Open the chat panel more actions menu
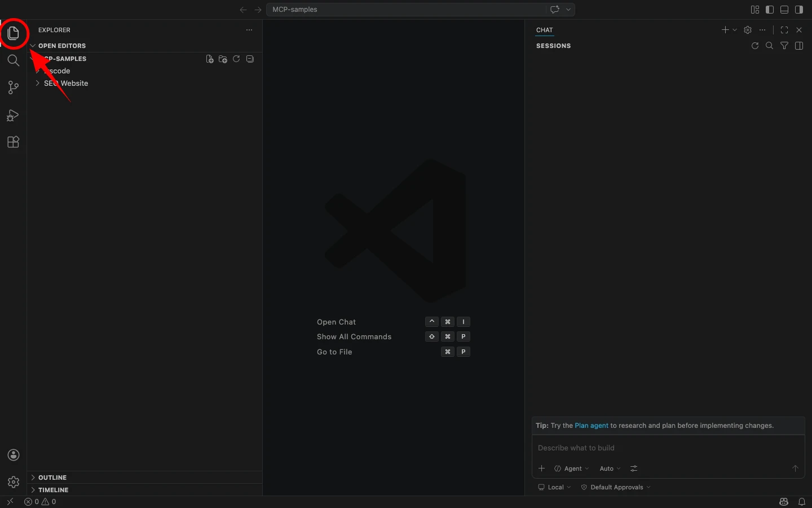 (x=762, y=30)
